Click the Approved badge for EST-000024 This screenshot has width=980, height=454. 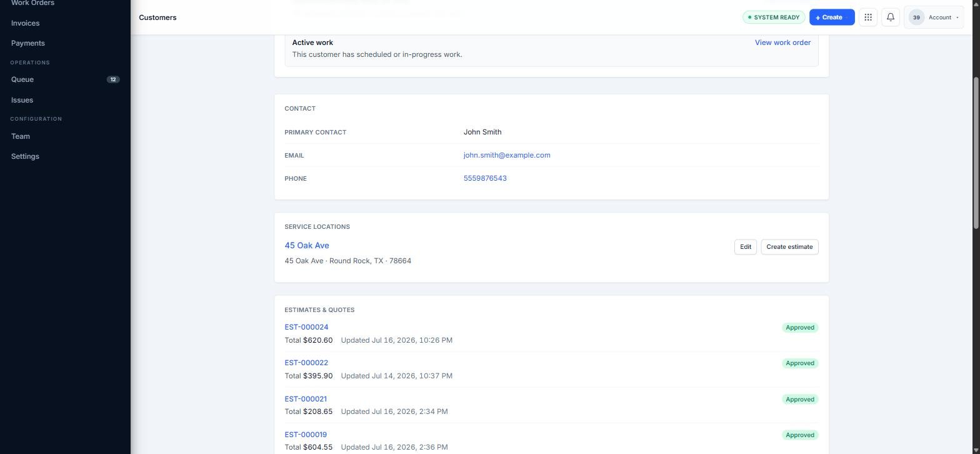click(x=800, y=328)
